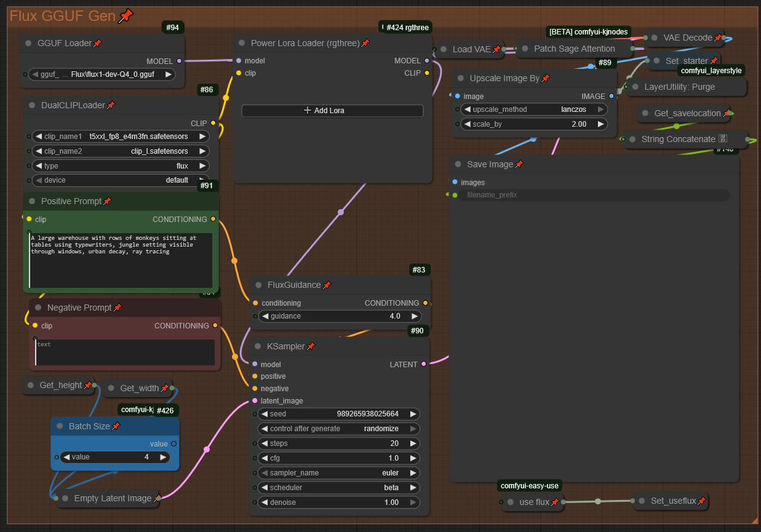Open the type dropdown set to flux

pyautogui.click(x=121, y=166)
